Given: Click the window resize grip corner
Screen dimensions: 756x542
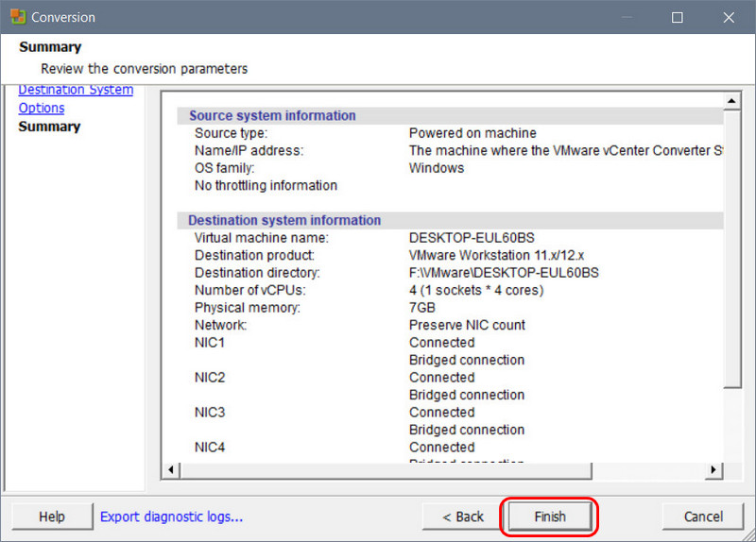Looking at the screenshot, I should (x=748, y=534).
